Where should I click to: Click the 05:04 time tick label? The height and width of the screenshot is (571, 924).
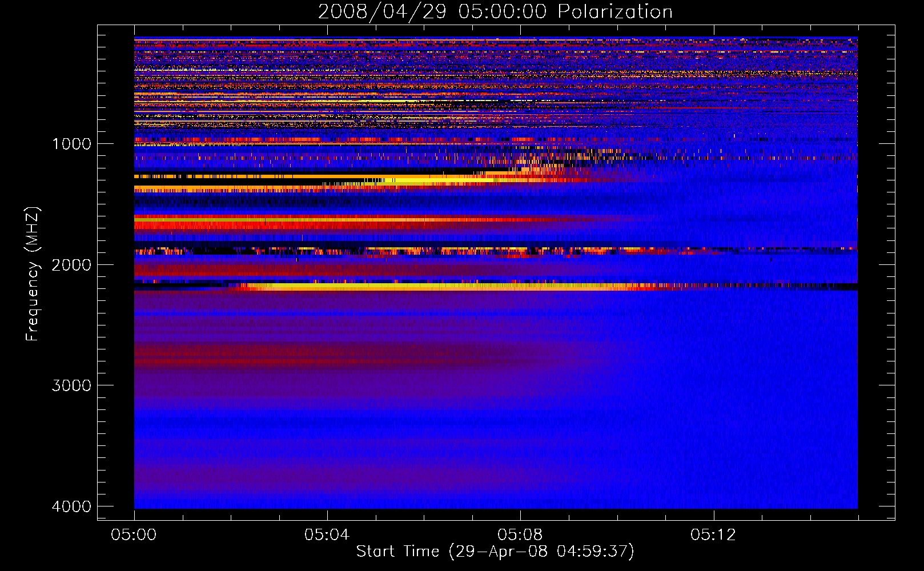(x=327, y=535)
